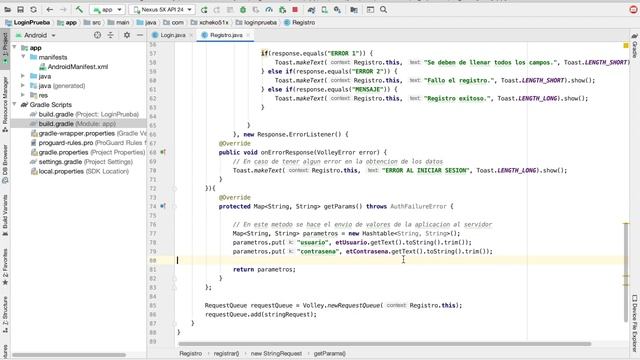Click the Search Everywhere magnifier icon

383,9
